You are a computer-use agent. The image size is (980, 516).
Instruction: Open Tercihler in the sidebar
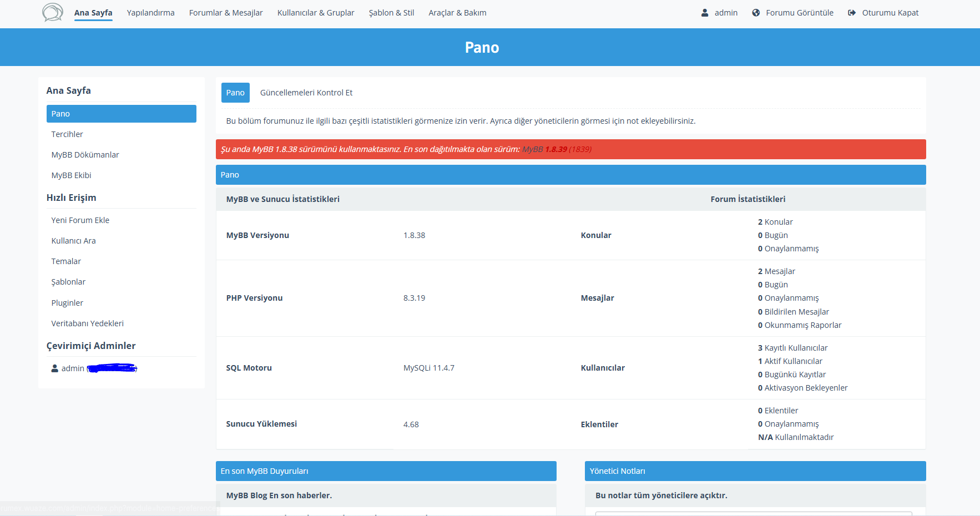point(67,134)
